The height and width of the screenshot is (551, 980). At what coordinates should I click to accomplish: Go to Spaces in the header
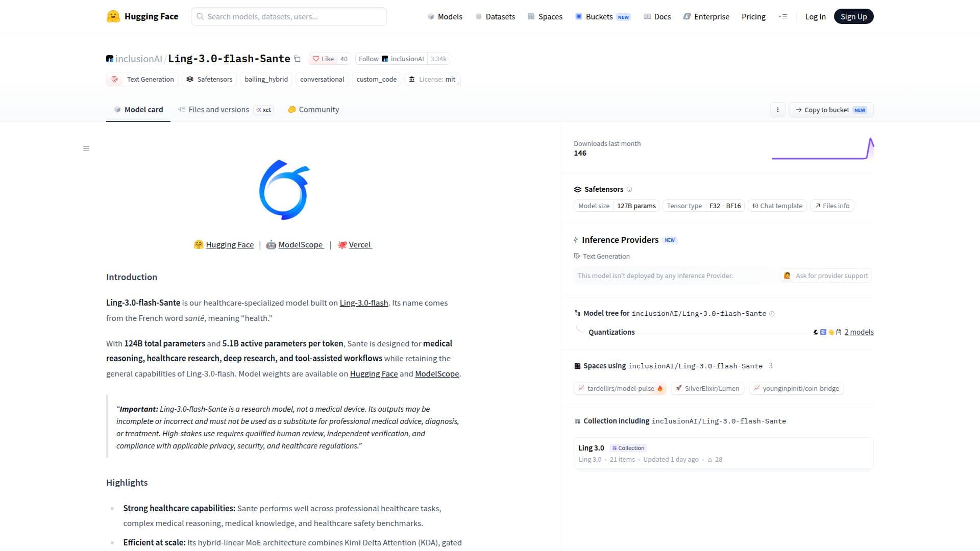click(x=545, y=16)
